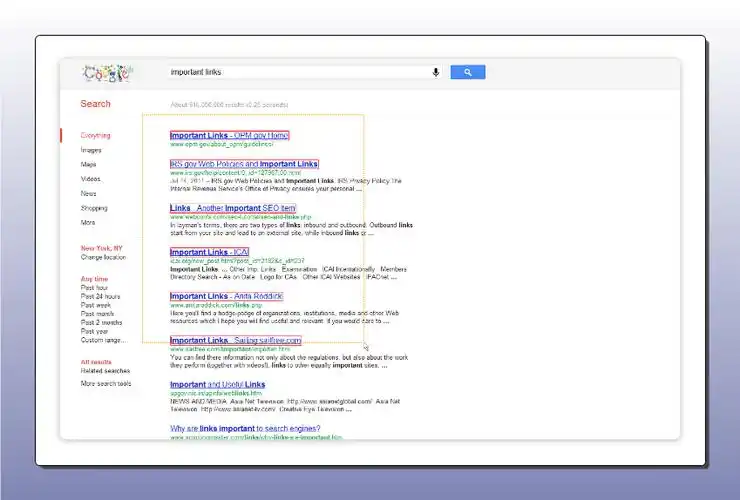Image resolution: width=740 pixels, height=500 pixels.
Task: Open Custom range date filter
Action: [x=103, y=340]
